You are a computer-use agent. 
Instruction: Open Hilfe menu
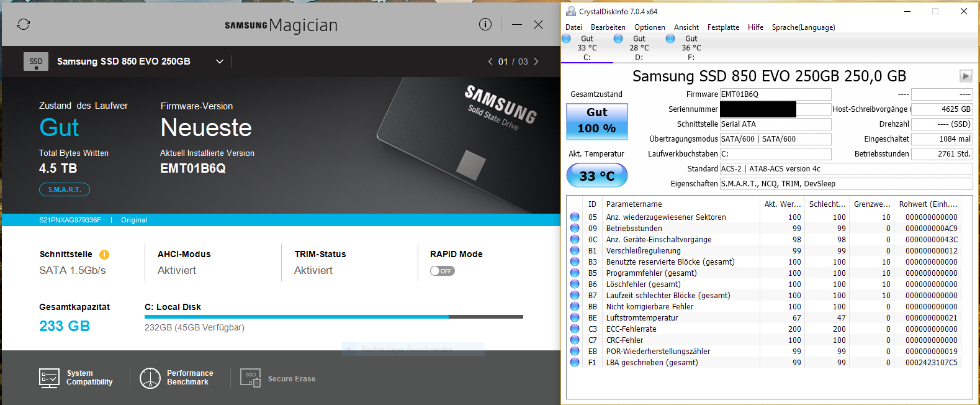coord(756,27)
